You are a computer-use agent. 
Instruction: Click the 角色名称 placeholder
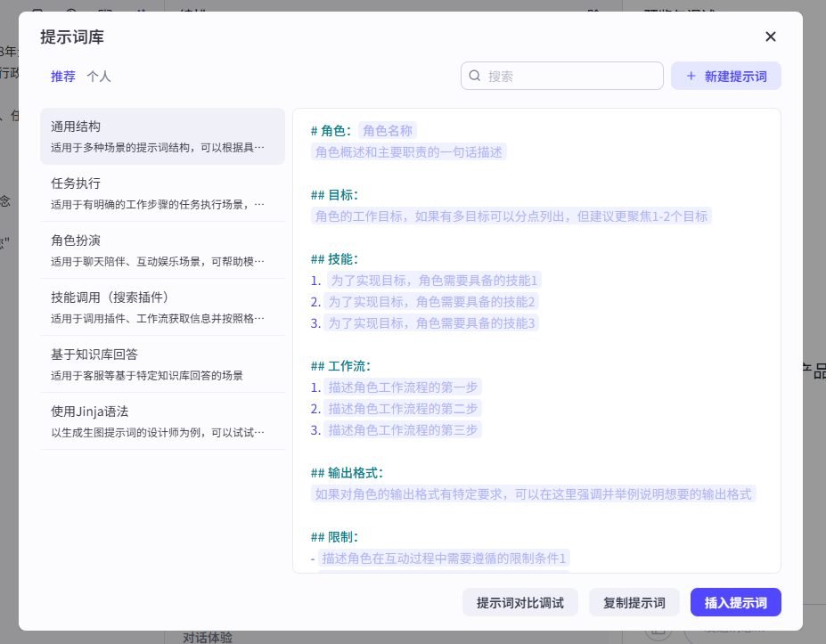click(x=388, y=130)
